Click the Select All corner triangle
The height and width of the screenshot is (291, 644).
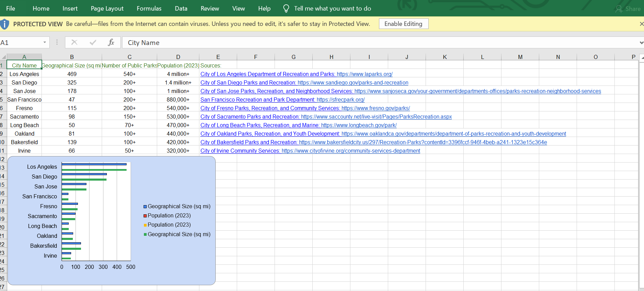(3, 57)
